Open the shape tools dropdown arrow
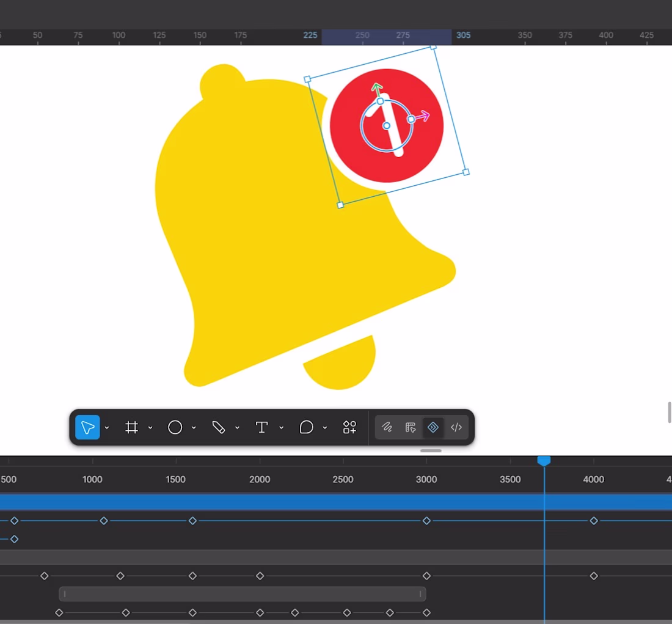The height and width of the screenshot is (624, 672). tap(194, 428)
